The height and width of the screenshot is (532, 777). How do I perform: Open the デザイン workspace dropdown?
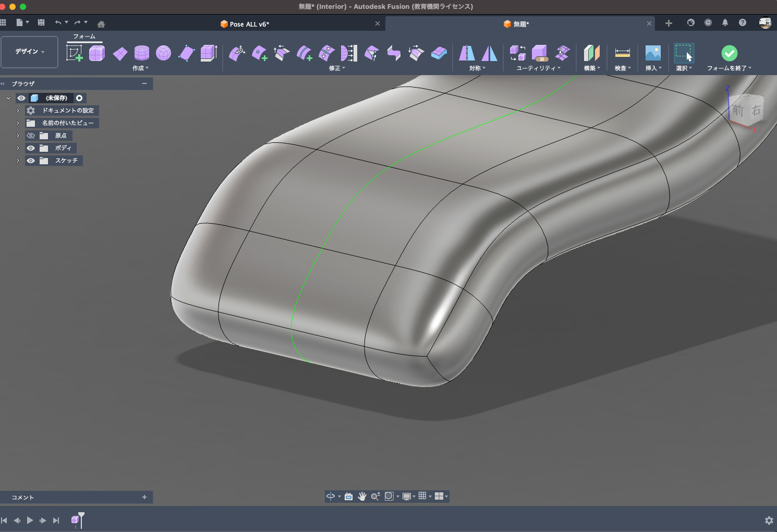29,52
